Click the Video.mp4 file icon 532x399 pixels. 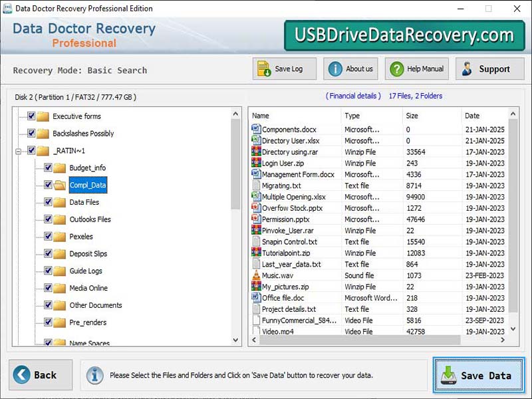pyautogui.click(x=255, y=331)
